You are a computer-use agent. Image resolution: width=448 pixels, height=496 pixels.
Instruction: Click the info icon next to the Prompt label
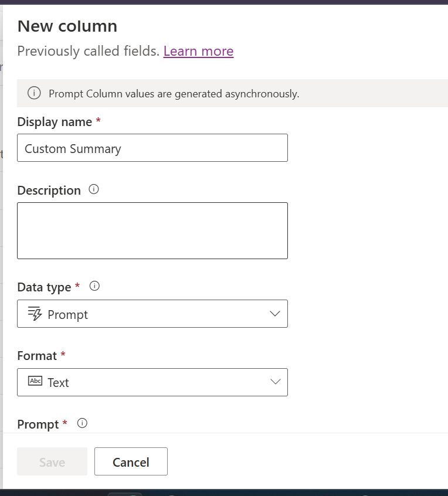(x=82, y=423)
